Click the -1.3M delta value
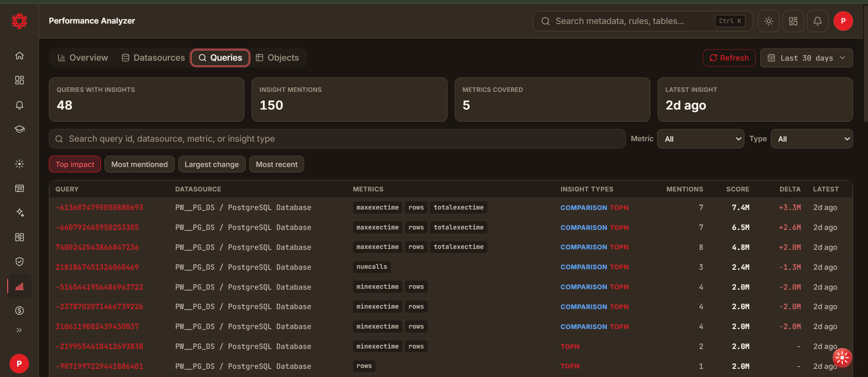The image size is (868, 377). 790,267
